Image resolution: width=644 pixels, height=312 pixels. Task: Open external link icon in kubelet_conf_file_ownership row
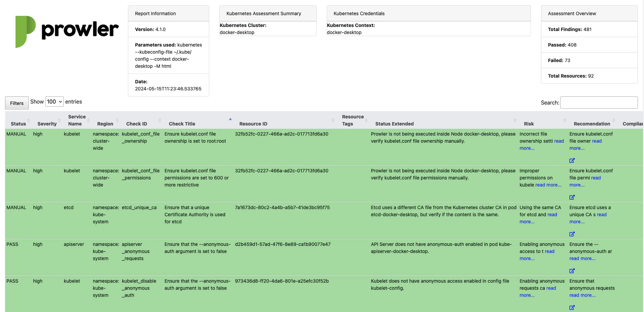(x=572, y=161)
